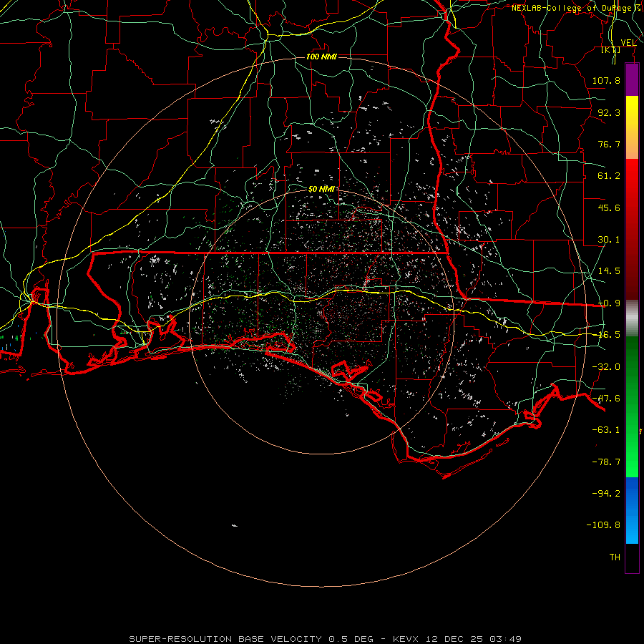Pick the purple band of velocity scale

pyautogui.click(x=632, y=80)
